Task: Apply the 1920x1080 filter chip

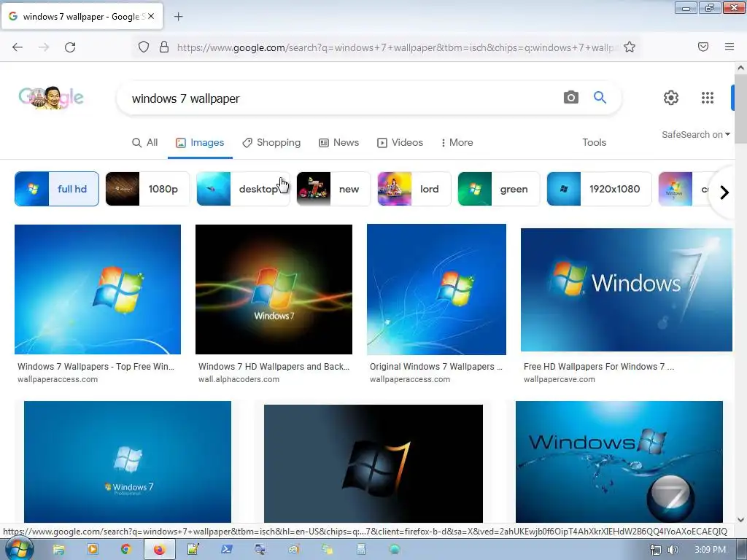Action: [x=599, y=189]
